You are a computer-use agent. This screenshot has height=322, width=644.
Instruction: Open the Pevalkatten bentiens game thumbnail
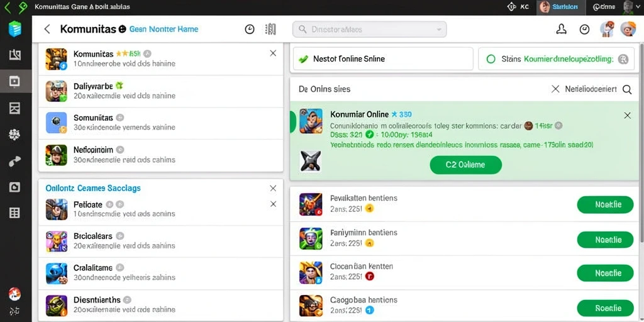pos(311,204)
